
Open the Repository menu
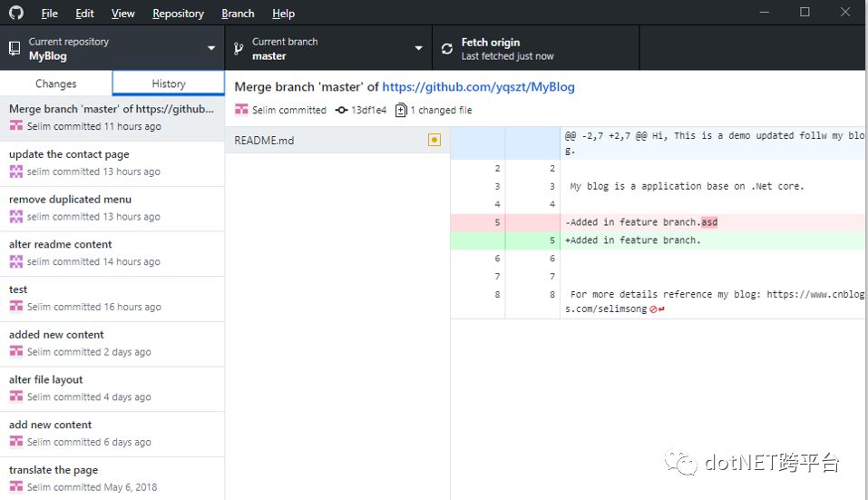tap(179, 14)
